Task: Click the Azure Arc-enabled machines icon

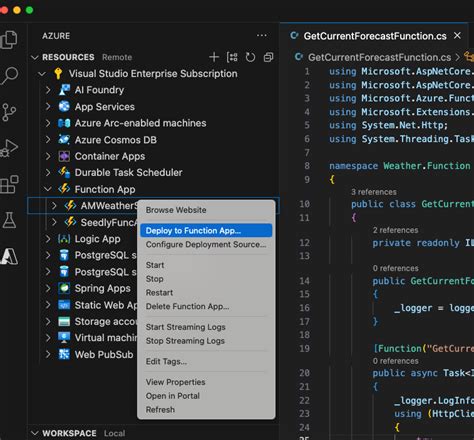Action: pos(64,123)
